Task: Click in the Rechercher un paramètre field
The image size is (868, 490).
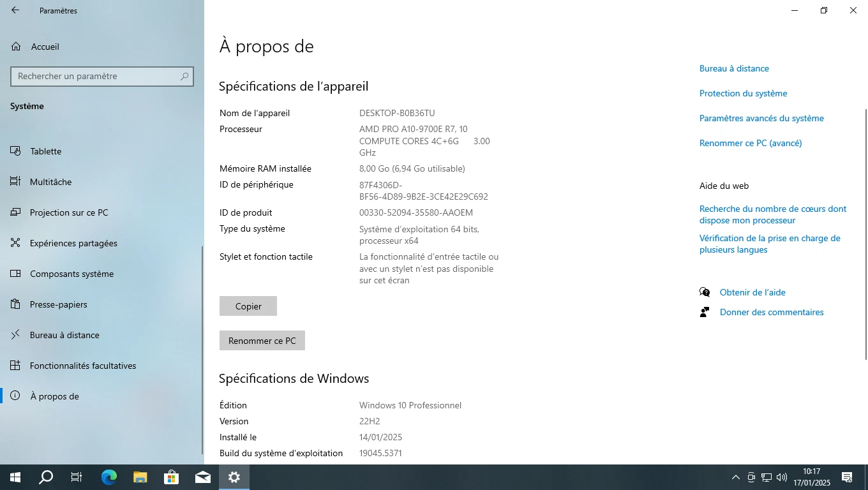Action: coord(102,76)
